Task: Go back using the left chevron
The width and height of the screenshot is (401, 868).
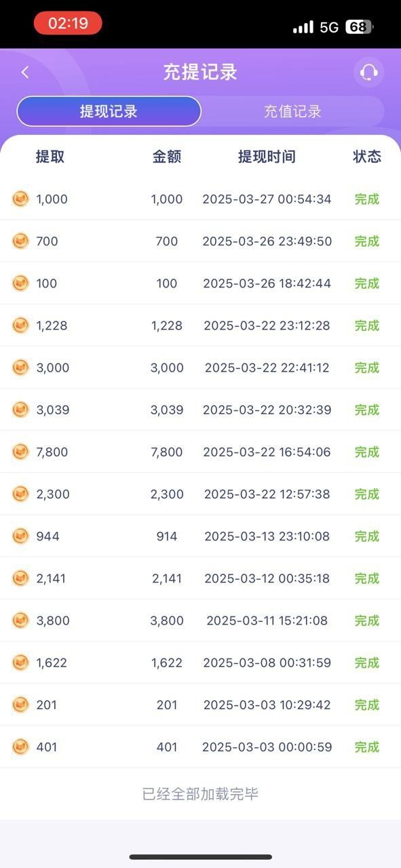Action: 25,72
